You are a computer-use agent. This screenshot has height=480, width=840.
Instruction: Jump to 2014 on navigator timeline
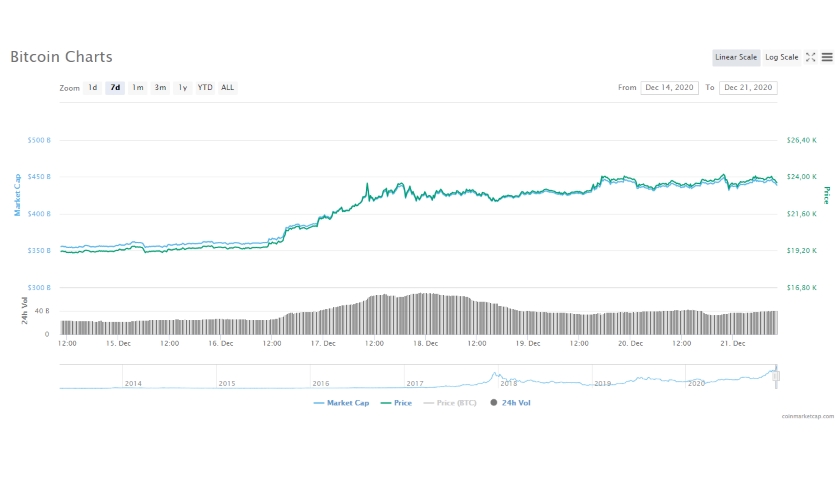(133, 384)
